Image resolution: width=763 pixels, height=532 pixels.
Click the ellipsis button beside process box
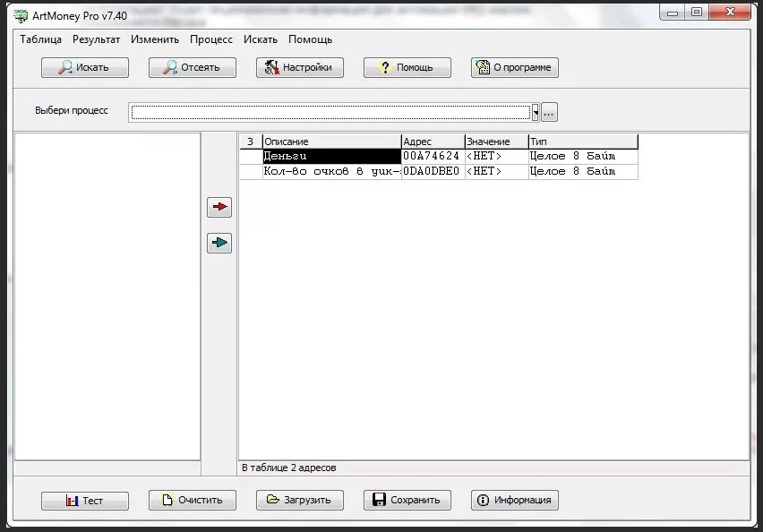click(549, 113)
